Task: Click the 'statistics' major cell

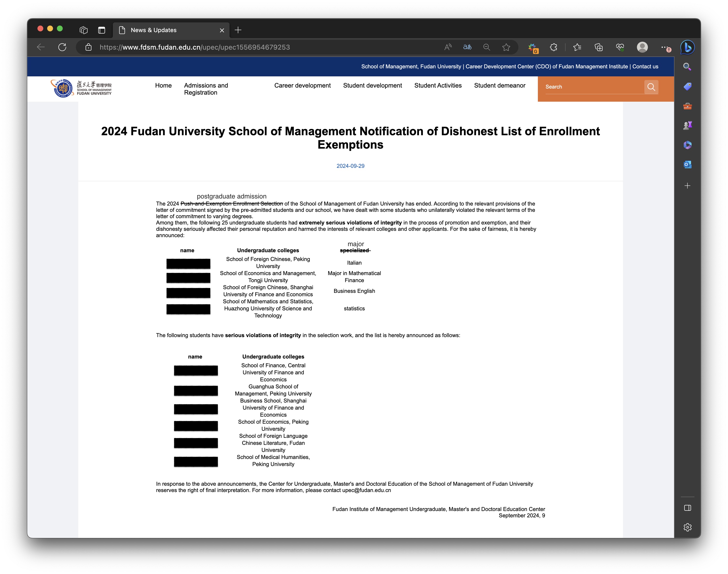Action: click(x=354, y=308)
